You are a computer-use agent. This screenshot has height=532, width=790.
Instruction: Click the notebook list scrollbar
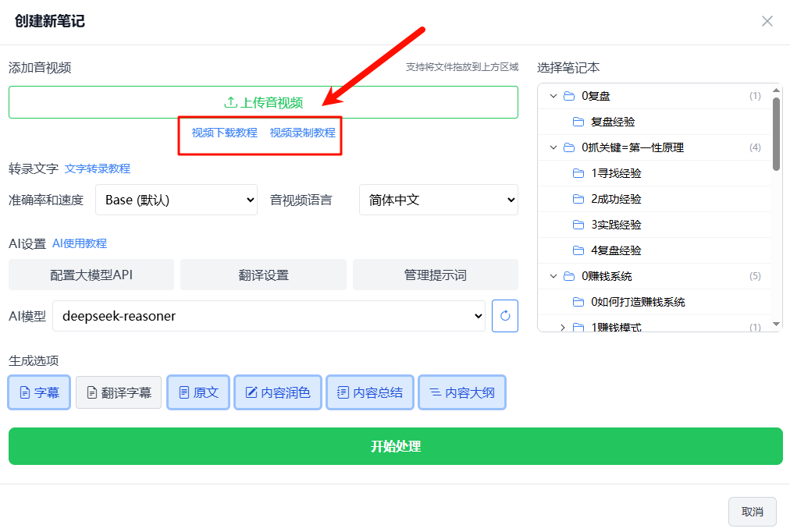pos(776,133)
